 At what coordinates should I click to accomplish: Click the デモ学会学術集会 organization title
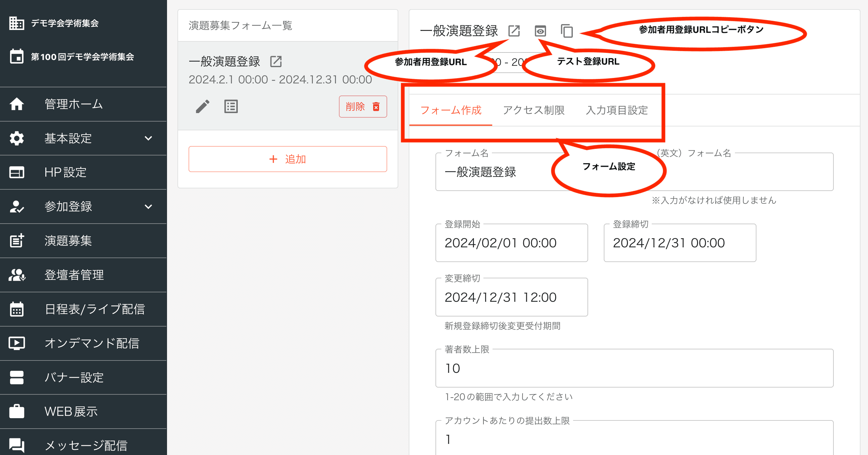[x=65, y=23]
